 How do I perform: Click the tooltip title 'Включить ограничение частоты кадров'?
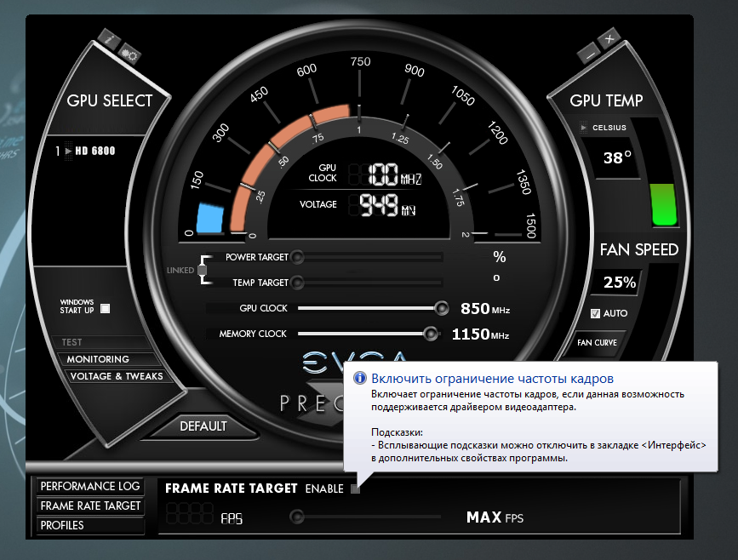[x=492, y=379]
